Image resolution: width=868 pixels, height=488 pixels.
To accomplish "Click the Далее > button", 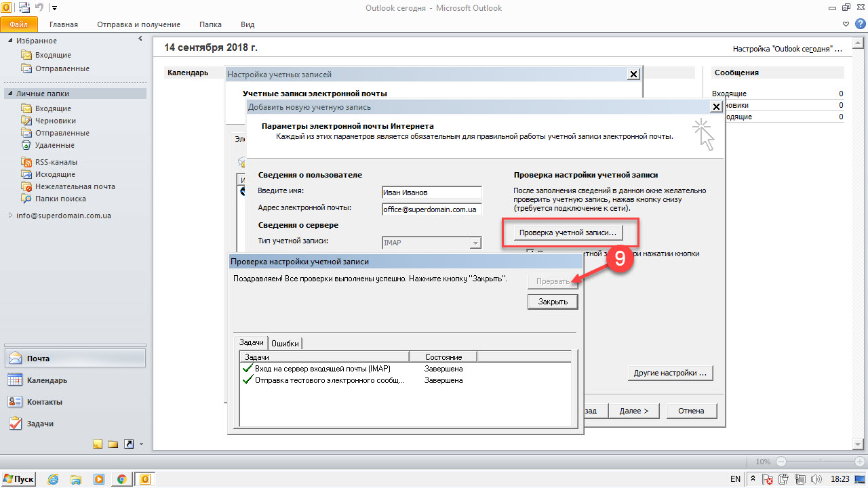I will pyautogui.click(x=634, y=411).
